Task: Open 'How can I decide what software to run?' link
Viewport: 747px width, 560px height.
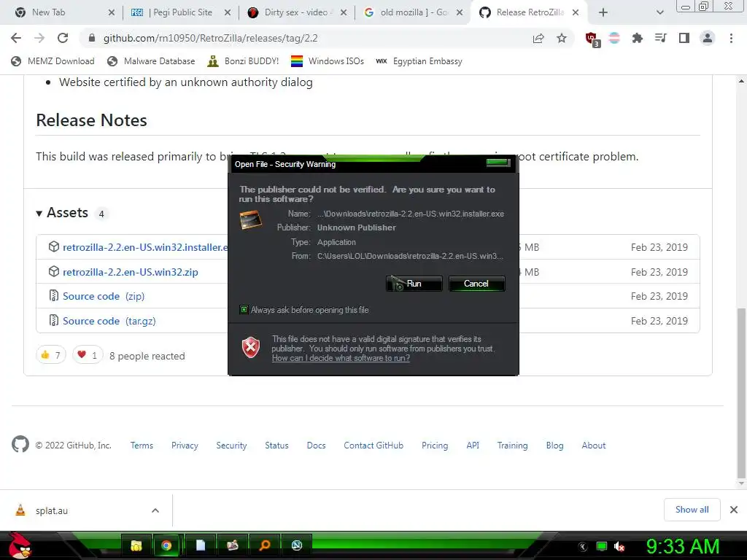Action: tap(341, 358)
